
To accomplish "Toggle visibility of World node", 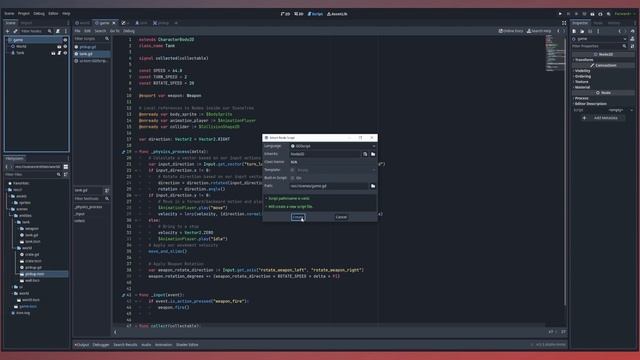I will click(x=65, y=47).
